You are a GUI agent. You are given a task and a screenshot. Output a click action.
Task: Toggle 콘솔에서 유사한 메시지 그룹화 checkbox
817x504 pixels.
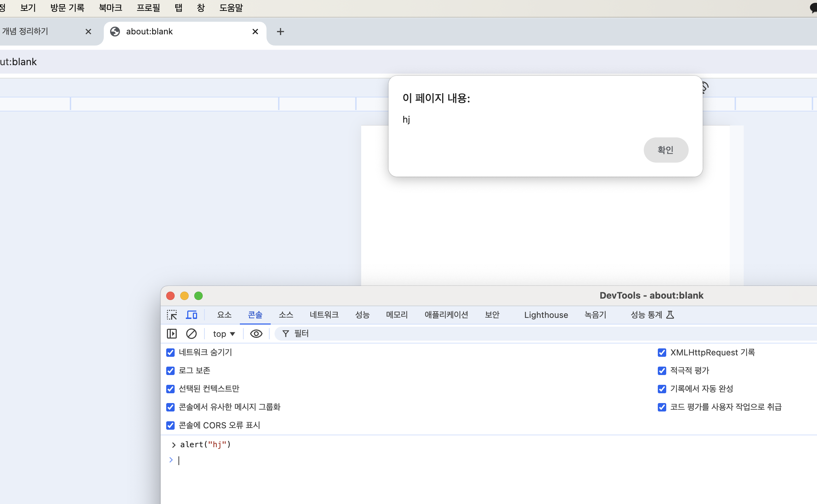click(x=170, y=407)
